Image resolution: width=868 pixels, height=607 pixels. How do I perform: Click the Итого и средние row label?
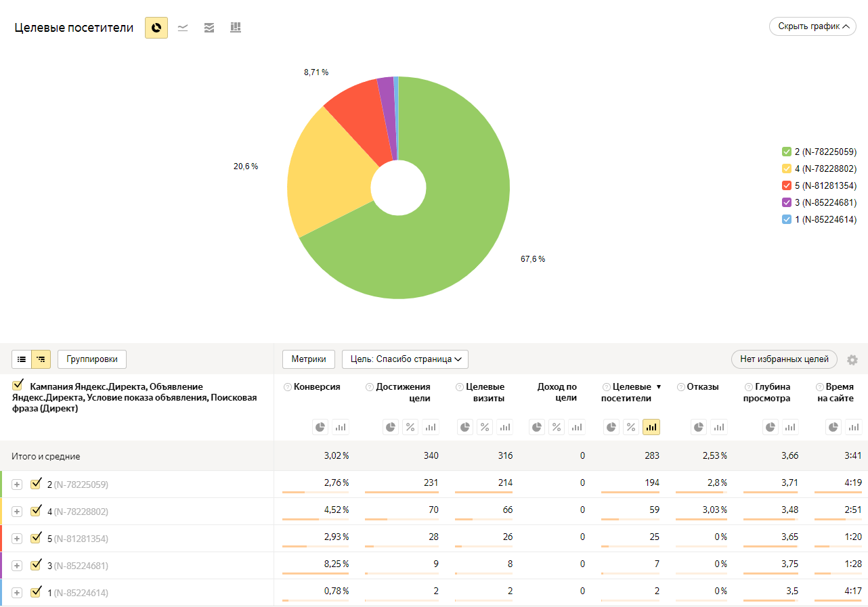(46, 456)
